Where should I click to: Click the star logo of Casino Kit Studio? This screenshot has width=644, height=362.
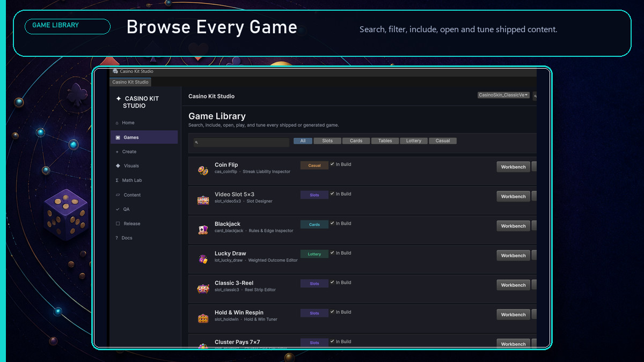tap(119, 99)
